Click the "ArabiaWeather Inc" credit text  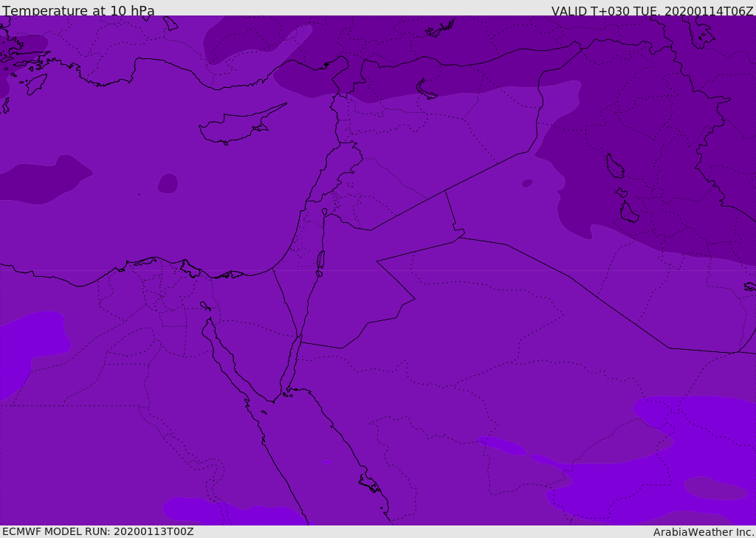(703, 532)
